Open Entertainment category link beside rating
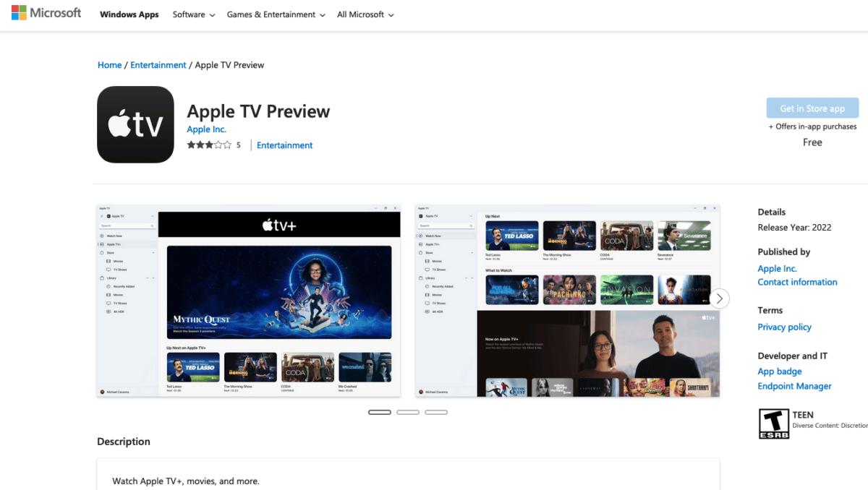This screenshot has width=868, height=490. pos(285,145)
